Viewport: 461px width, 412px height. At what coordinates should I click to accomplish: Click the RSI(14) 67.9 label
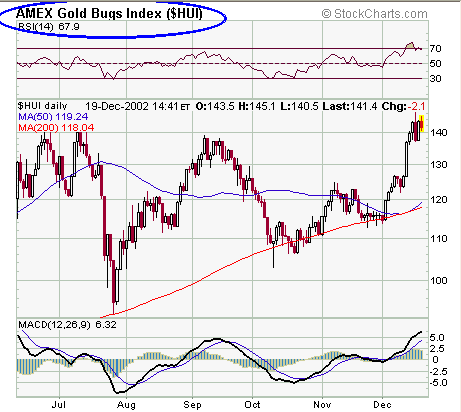pos(49,27)
